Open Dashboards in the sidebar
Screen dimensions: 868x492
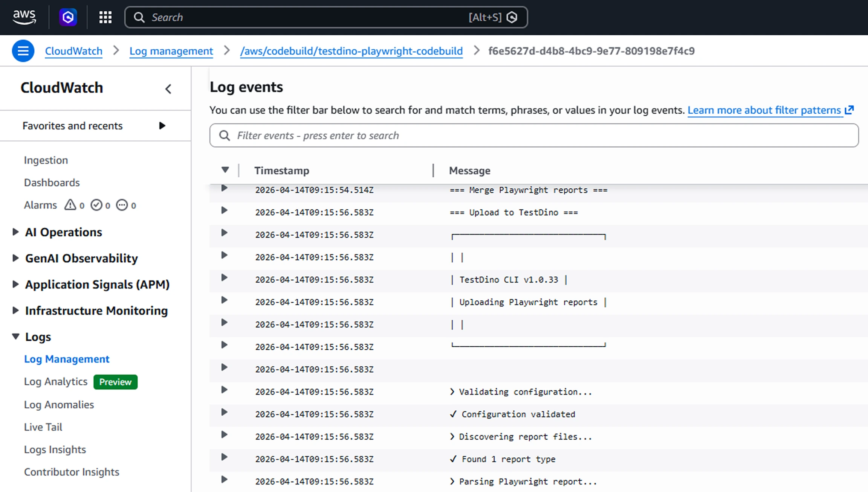pos(52,183)
